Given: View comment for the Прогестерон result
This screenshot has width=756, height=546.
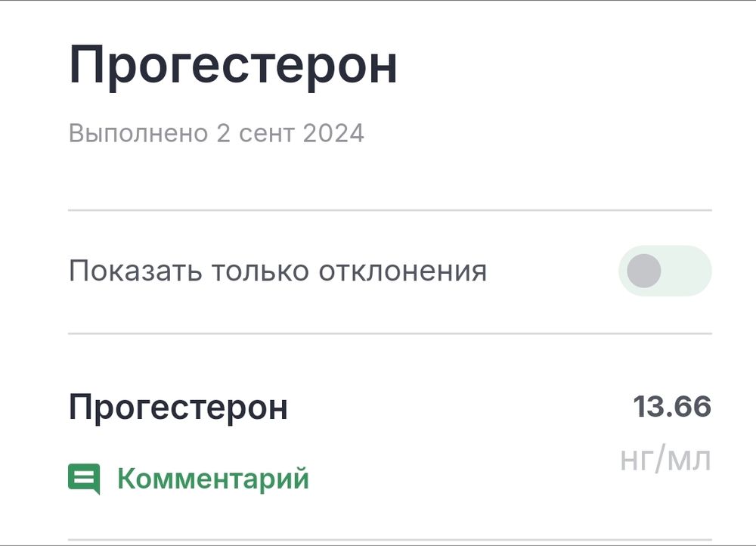Looking at the screenshot, I should click(212, 478).
